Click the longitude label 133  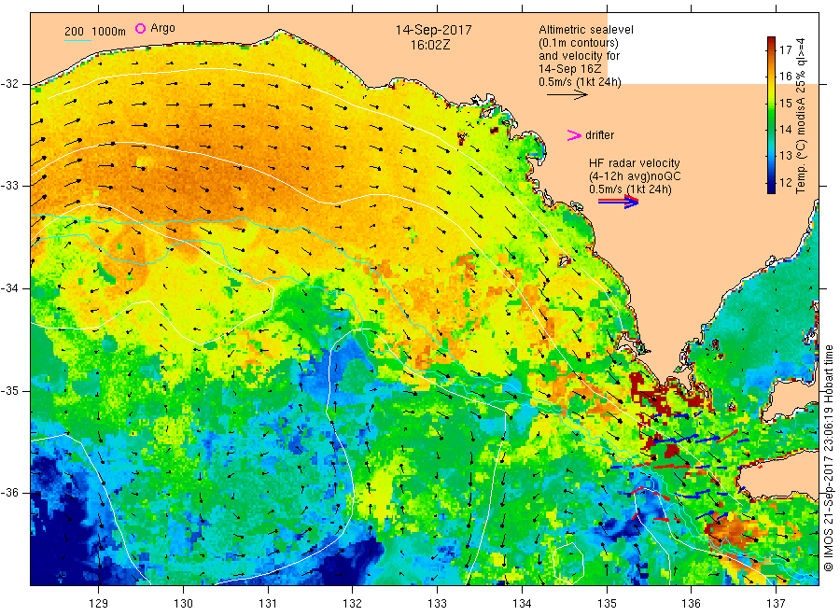coord(437,604)
